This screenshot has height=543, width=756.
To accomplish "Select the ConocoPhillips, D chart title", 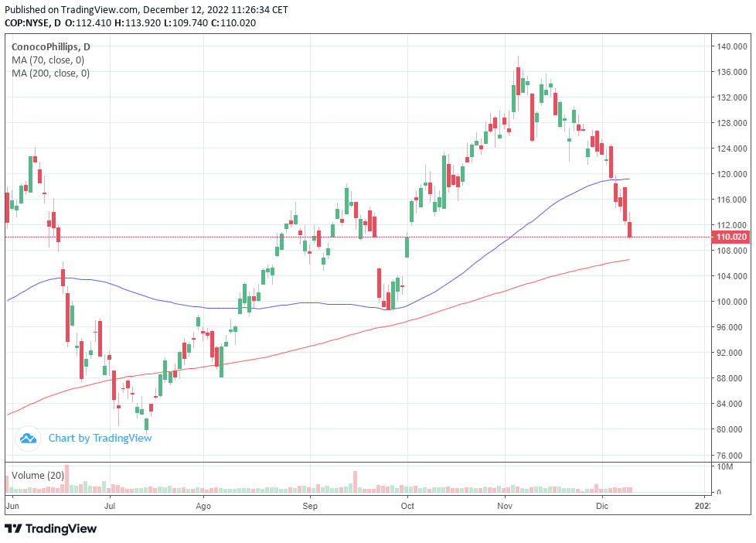I will (50, 47).
